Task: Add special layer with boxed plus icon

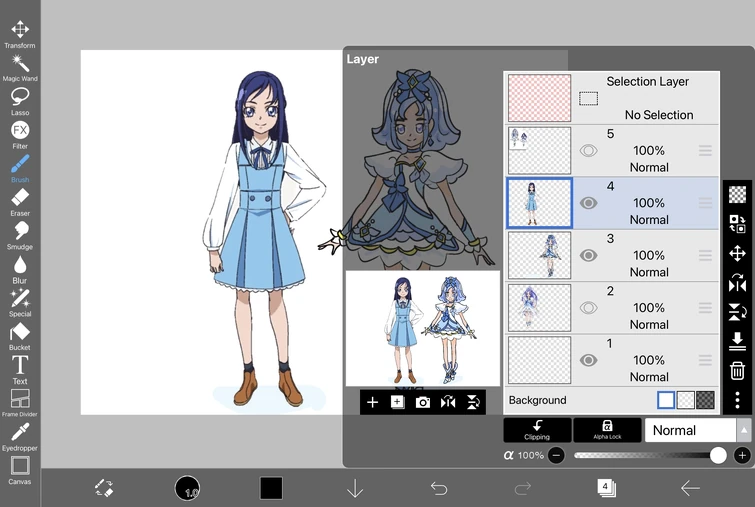Action: pos(397,402)
